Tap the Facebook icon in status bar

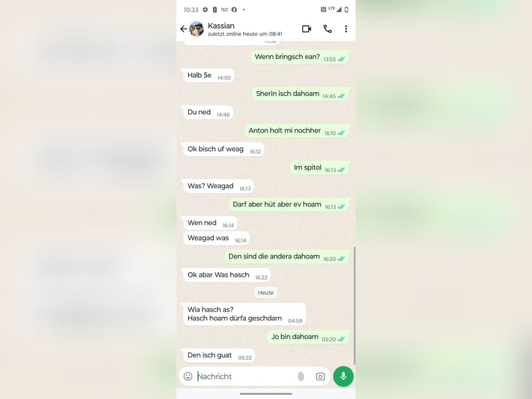(x=234, y=10)
